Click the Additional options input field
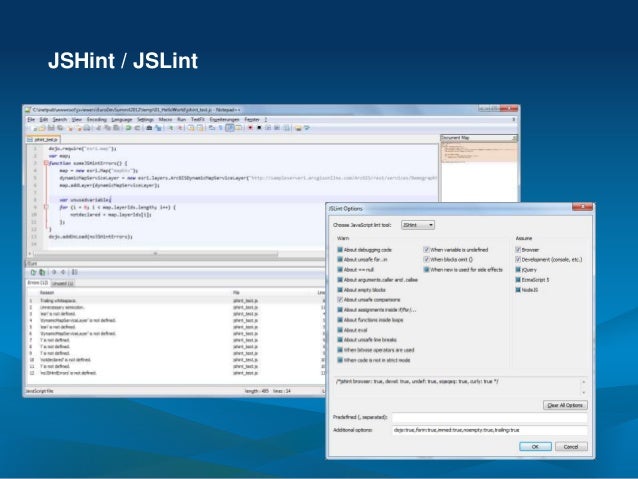638x479 pixels. coord(489,430)
